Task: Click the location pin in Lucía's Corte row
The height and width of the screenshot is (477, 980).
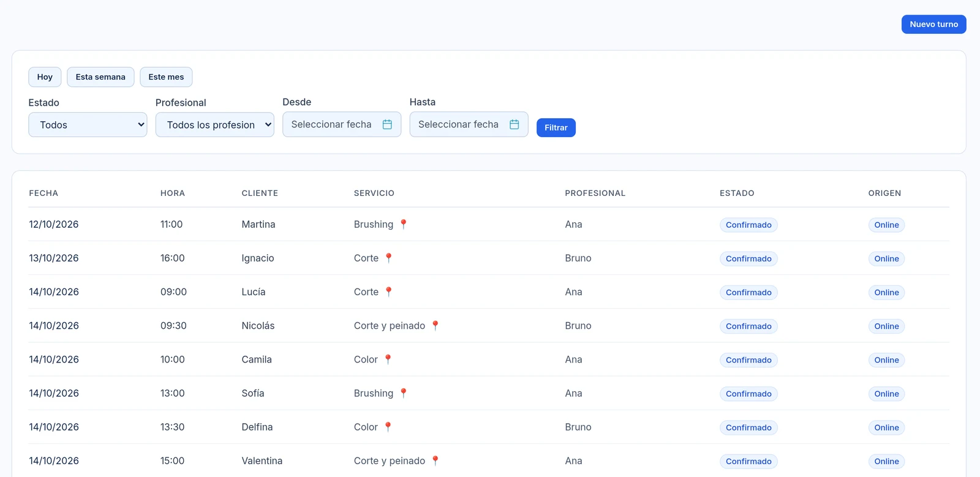Action: click(x=388, y=291)
